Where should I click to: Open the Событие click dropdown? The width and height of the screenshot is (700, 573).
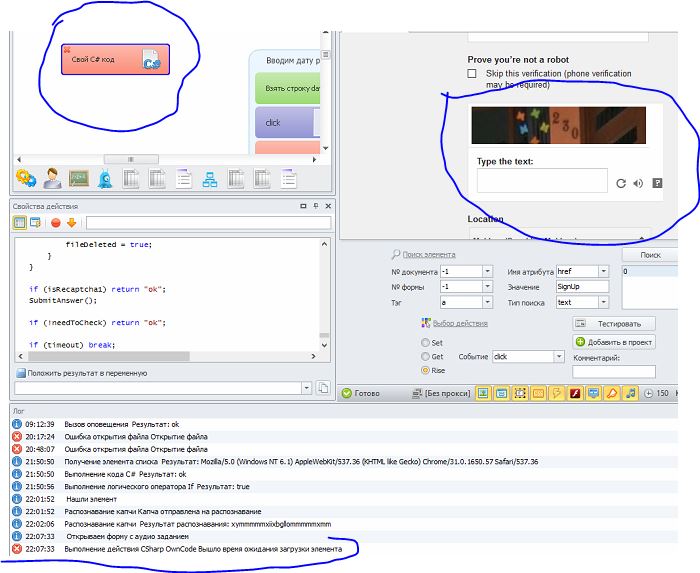point(559,357)
